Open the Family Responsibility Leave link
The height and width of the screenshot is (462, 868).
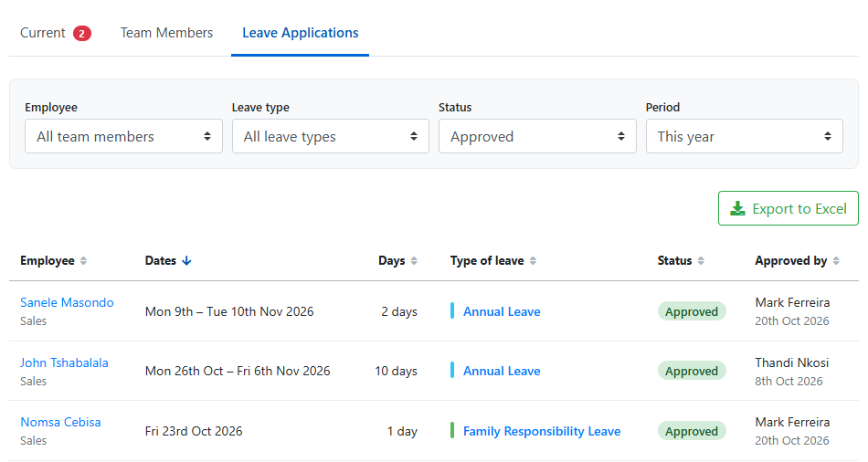tap(542, 431)
